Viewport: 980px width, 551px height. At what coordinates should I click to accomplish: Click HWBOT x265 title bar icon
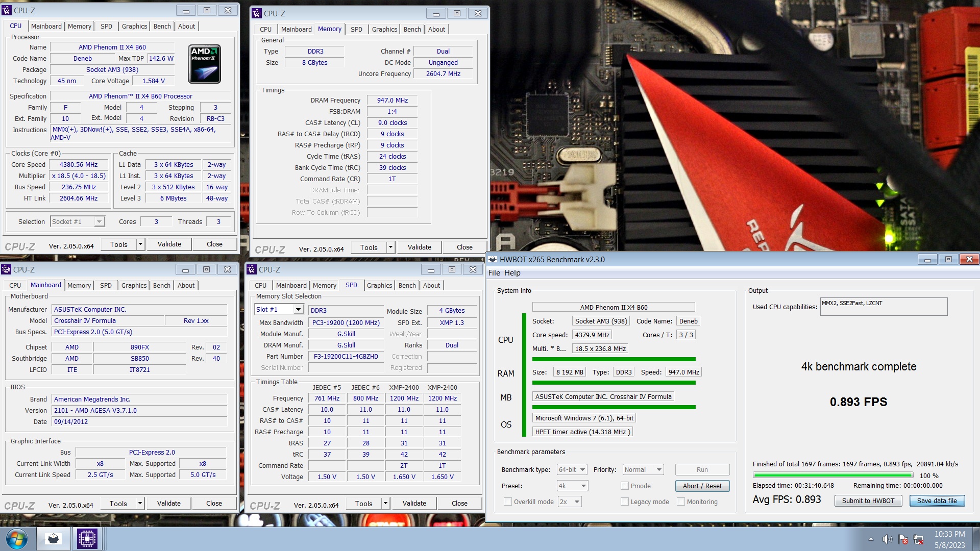(493, 259)
